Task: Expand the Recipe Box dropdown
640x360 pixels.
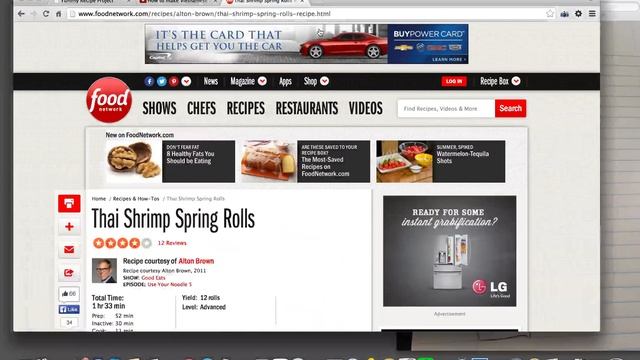Action: [x=500, y=81]
